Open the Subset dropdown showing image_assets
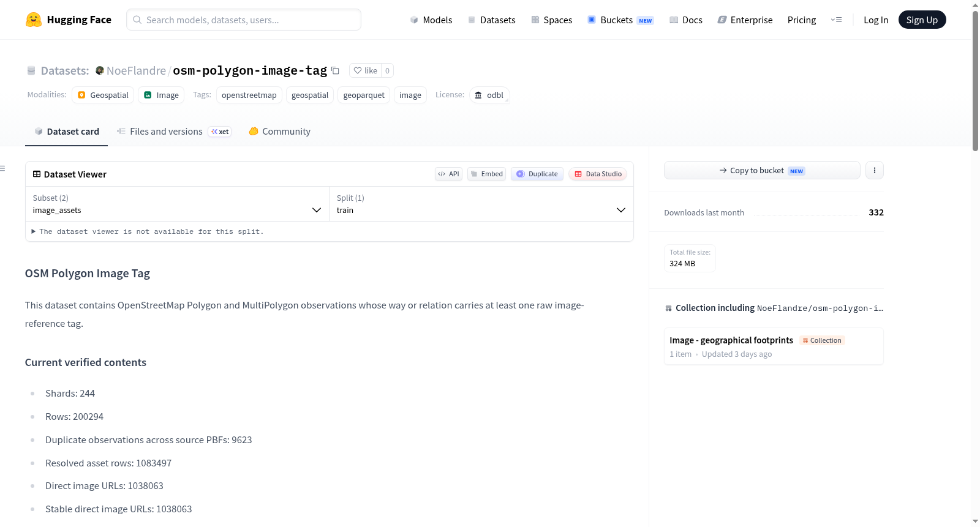This screenshot has width=980, height=527. tap(177, 204)
